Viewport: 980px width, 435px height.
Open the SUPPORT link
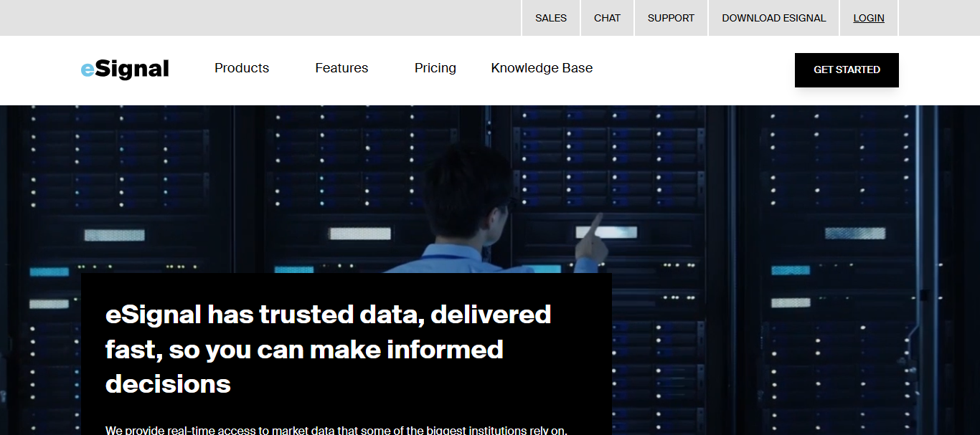click(671, 18)
